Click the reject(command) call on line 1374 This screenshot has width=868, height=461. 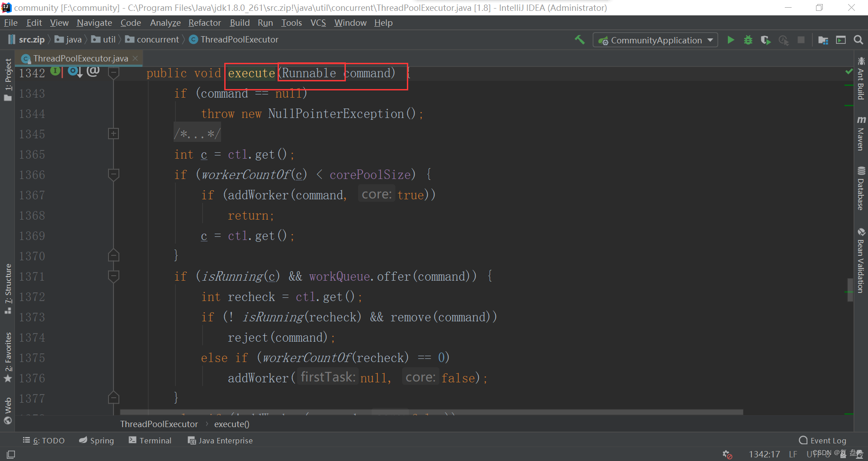[278, 337]
